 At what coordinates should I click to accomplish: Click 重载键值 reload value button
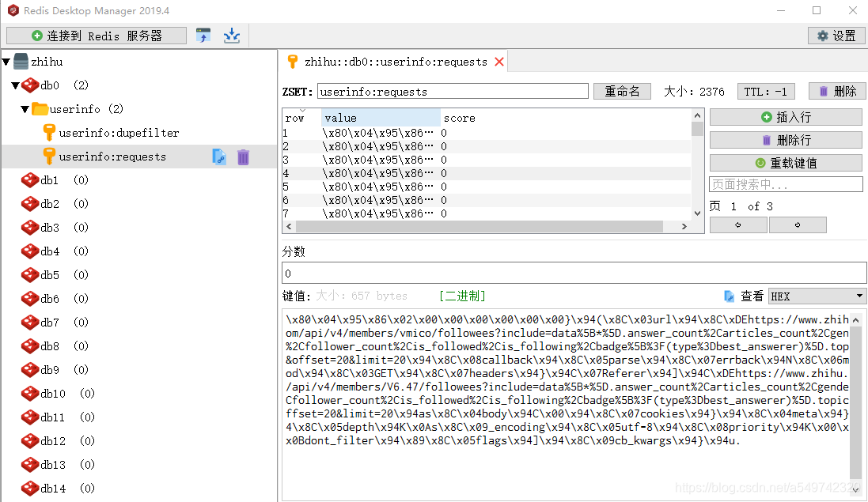click(x=786, y=163)
